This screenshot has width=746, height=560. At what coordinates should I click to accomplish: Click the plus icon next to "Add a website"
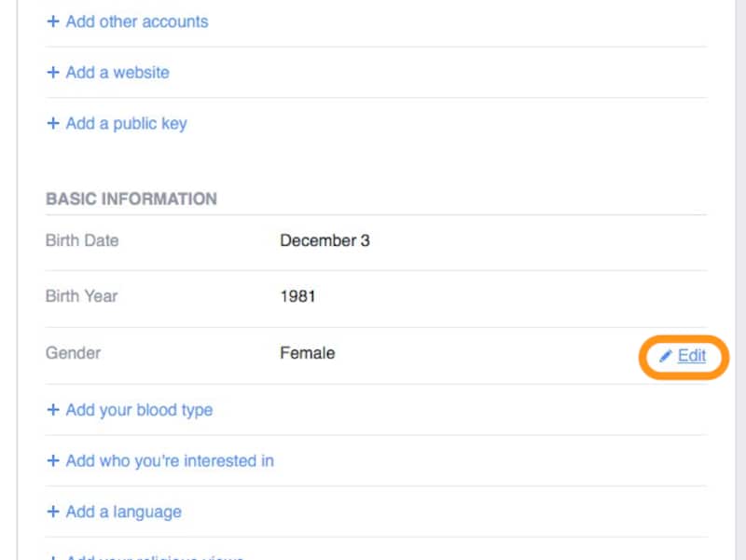pos(53,72)
